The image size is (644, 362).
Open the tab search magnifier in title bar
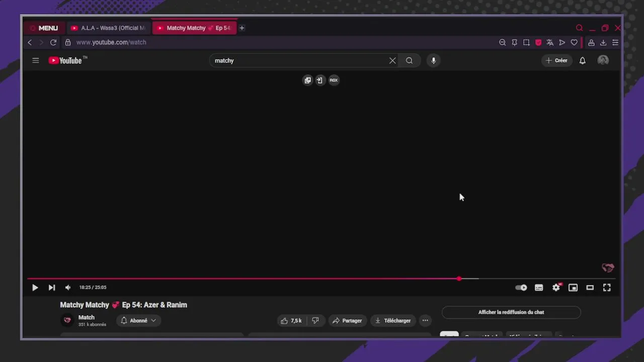pos(580,28)
